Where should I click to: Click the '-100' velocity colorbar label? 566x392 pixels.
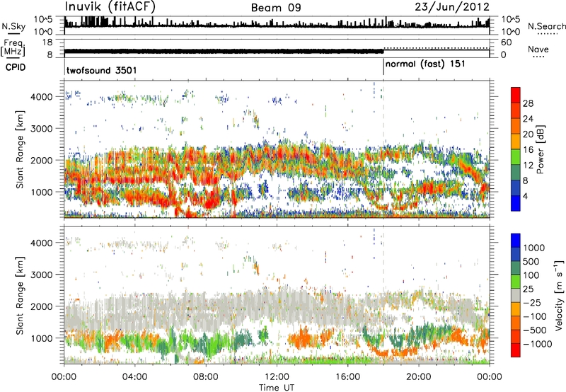point(534,316)
